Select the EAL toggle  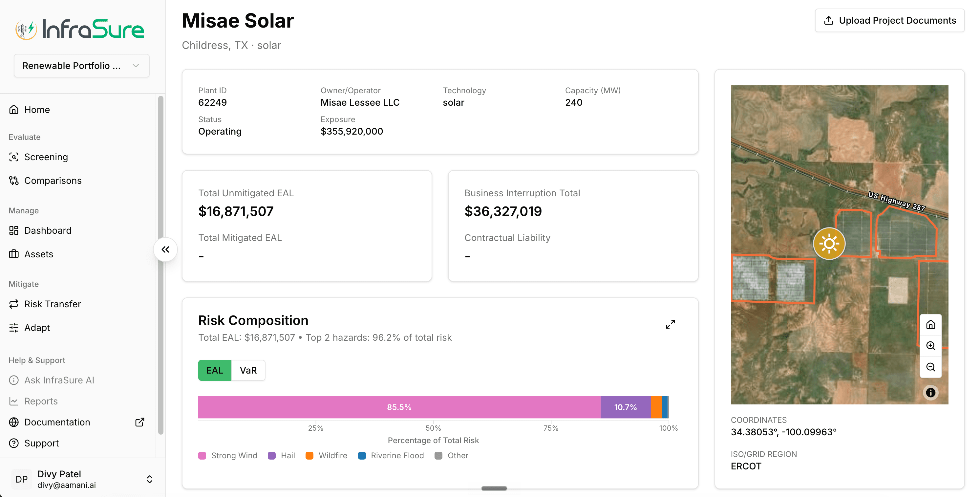tap(215, 370)
